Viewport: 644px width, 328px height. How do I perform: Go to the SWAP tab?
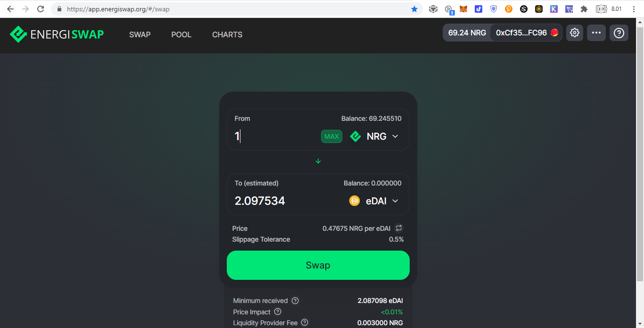coord(140,34)
